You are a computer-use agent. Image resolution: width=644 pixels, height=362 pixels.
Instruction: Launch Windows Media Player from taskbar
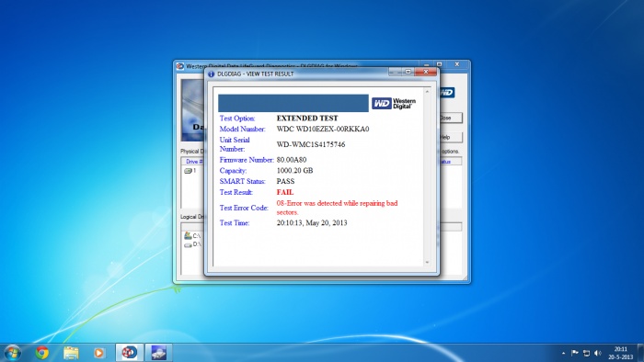point(98,353)
